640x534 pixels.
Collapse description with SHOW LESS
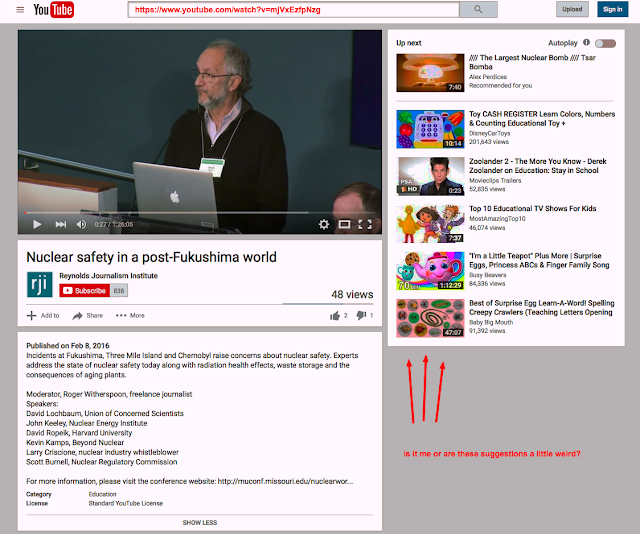click(x=200, y=523)
